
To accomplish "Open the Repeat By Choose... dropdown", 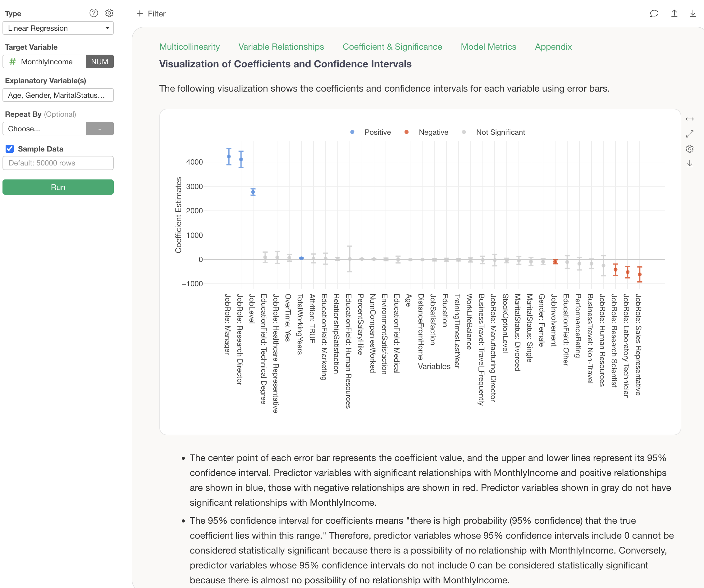I will coord(44,129).
